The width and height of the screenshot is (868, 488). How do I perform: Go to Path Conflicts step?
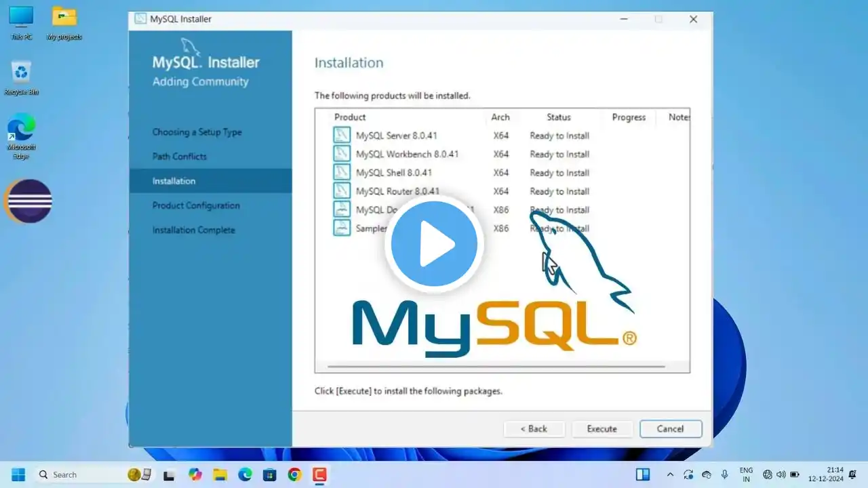[x=180, y=157]
